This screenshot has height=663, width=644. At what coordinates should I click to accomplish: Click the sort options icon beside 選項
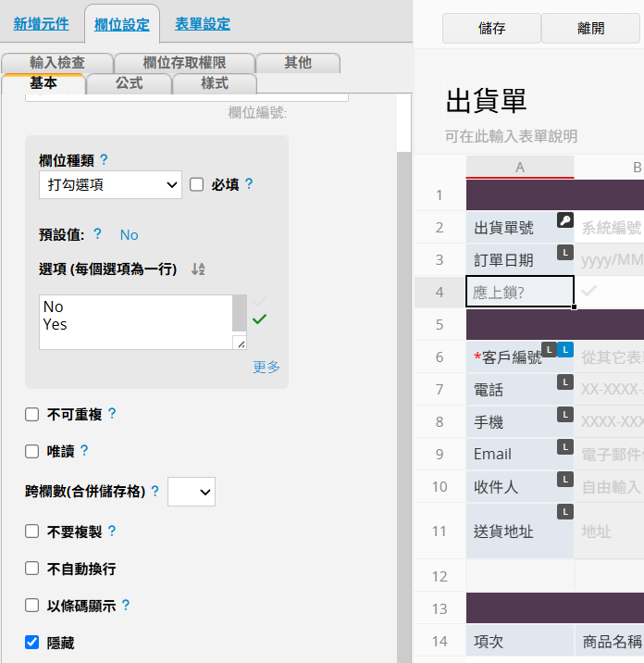(198, 269)
